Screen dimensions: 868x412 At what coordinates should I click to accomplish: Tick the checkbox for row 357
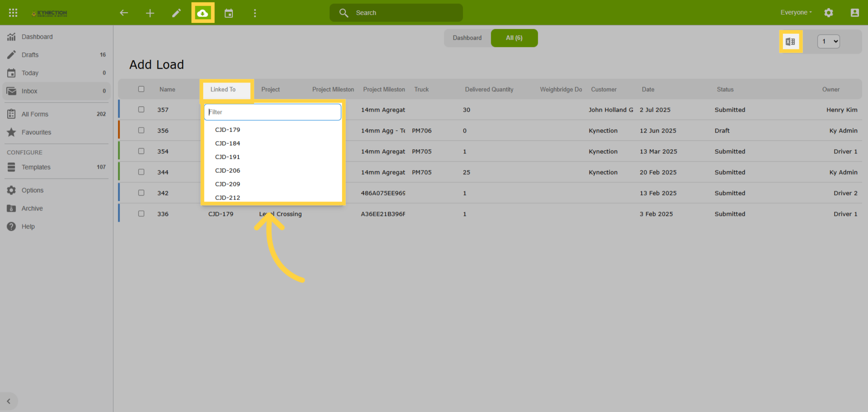pos(141,109)
